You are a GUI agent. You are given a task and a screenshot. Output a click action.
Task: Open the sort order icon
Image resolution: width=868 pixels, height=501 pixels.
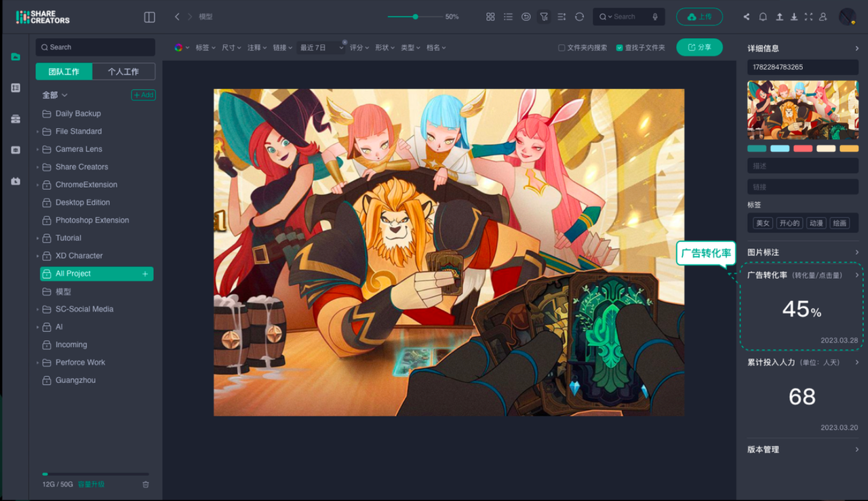click(561, 17)
